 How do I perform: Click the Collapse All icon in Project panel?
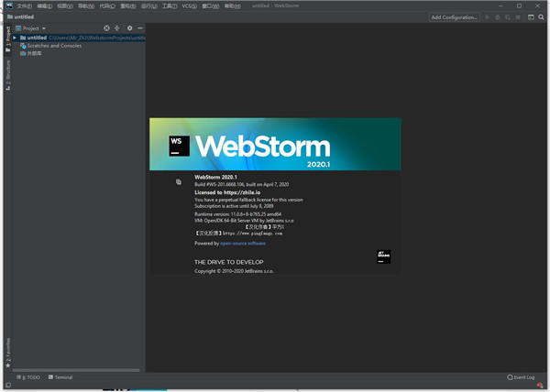pyautogui.click(x=117, y=28)
